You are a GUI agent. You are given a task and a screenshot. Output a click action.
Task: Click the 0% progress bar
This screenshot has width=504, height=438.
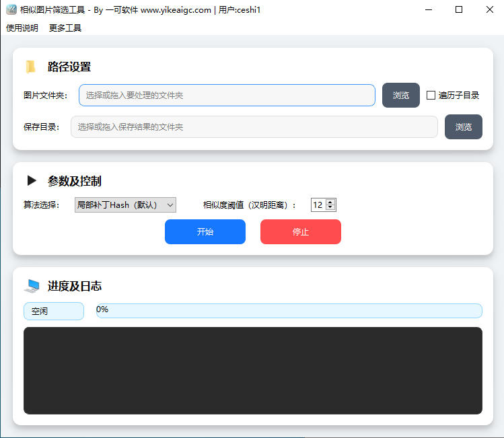(289, 311)
